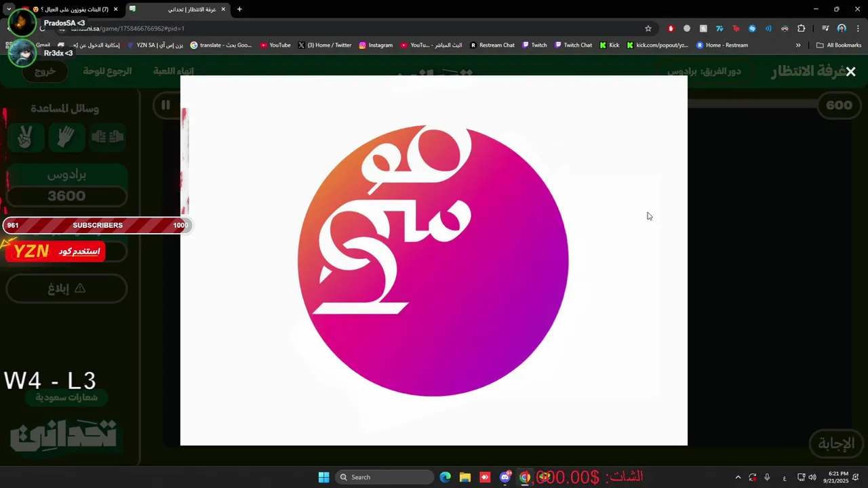Use the open-hand helper
The image size is (868, 488).
point(66,137)
